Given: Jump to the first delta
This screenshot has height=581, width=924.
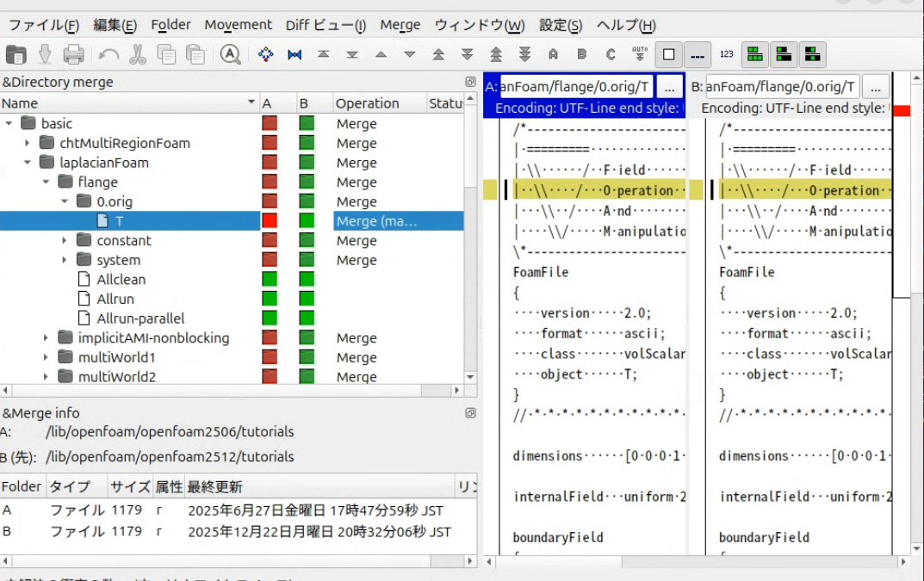Looking at the screenshot, I should pyautogui.click(x=323, y=55).
